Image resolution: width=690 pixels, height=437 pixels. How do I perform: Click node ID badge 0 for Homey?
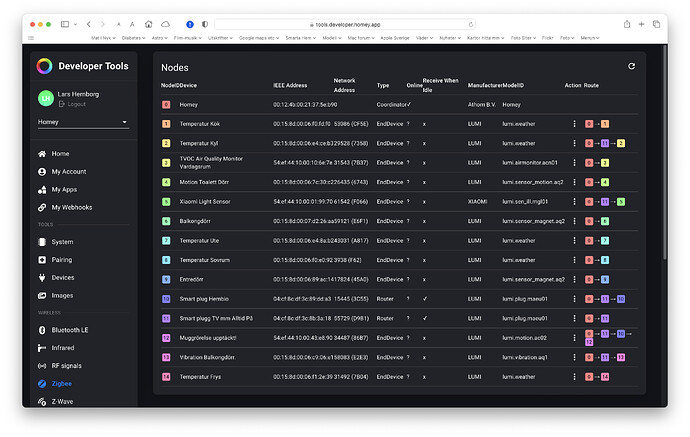(166, 105)
